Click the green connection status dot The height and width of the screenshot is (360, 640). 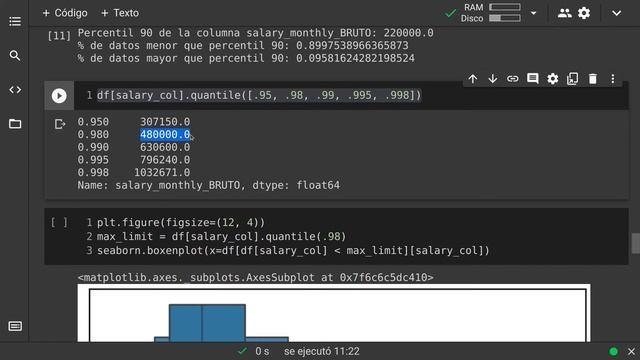point(613,351)
